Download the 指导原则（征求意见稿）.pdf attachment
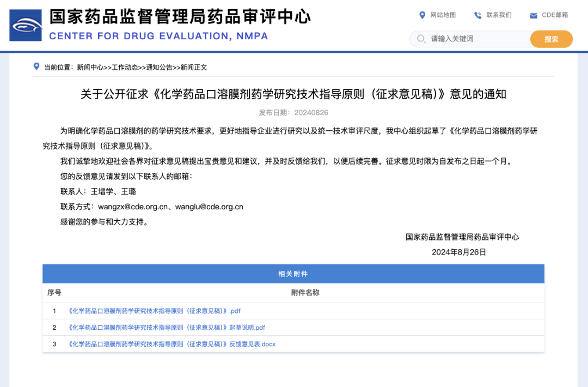588x387 pixels. coord(154,311)
